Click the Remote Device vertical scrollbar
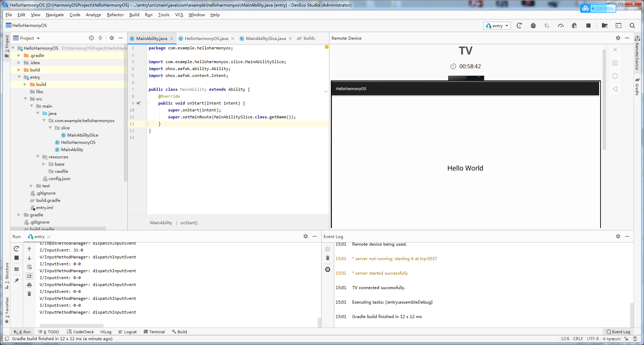 [x=604, y=99]
